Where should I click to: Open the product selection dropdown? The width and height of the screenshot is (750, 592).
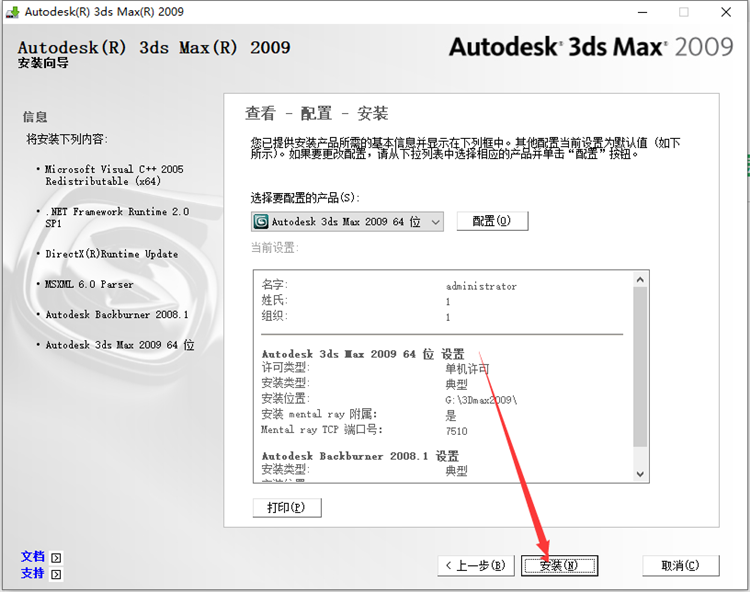(x=347, y=222)
